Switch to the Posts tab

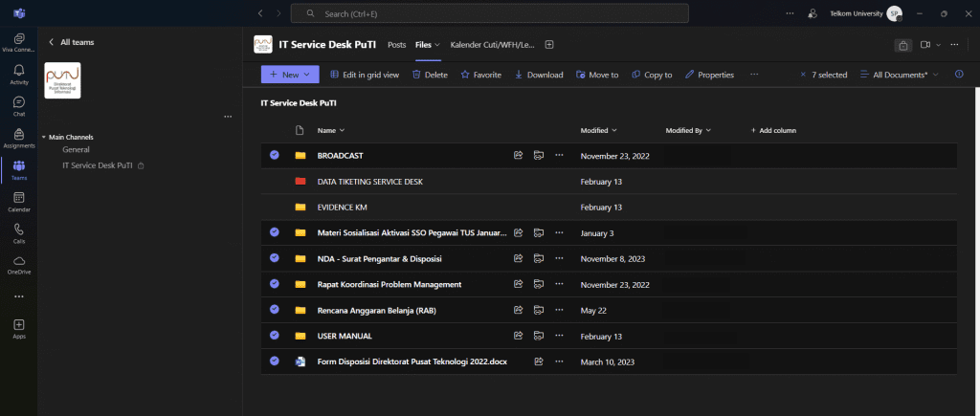(x=397, y=45)
